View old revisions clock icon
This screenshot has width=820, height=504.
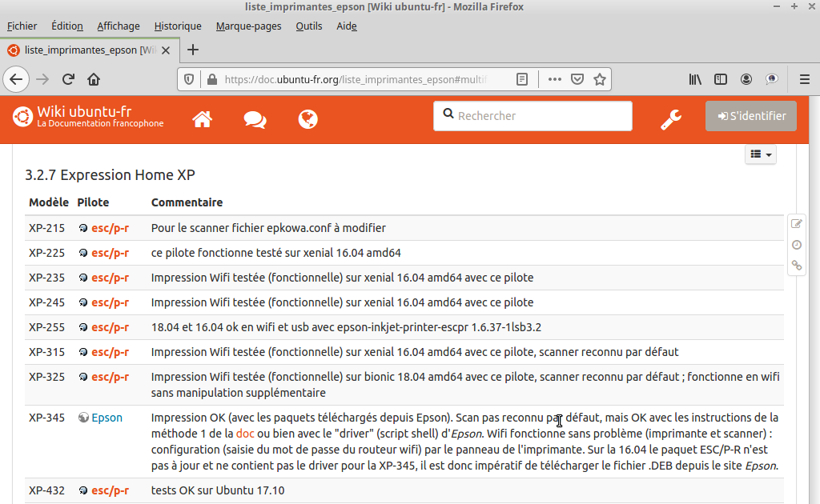(797, 245)
